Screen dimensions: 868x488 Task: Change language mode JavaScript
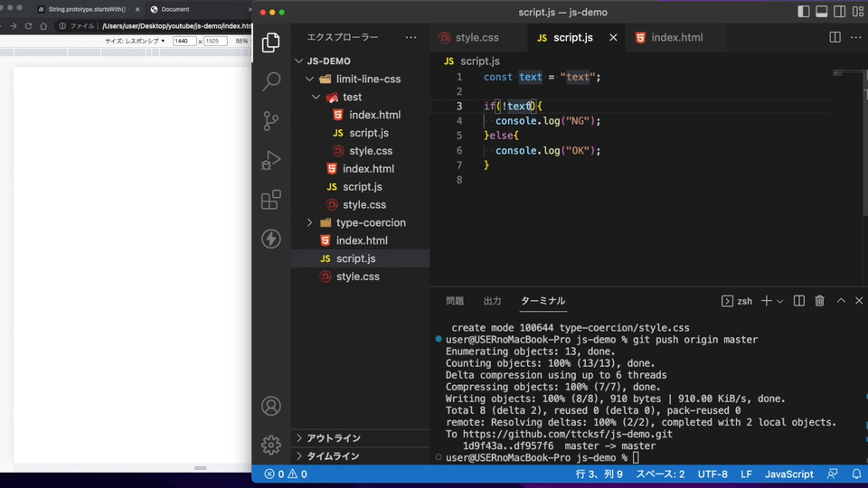[x=788, y=474]
